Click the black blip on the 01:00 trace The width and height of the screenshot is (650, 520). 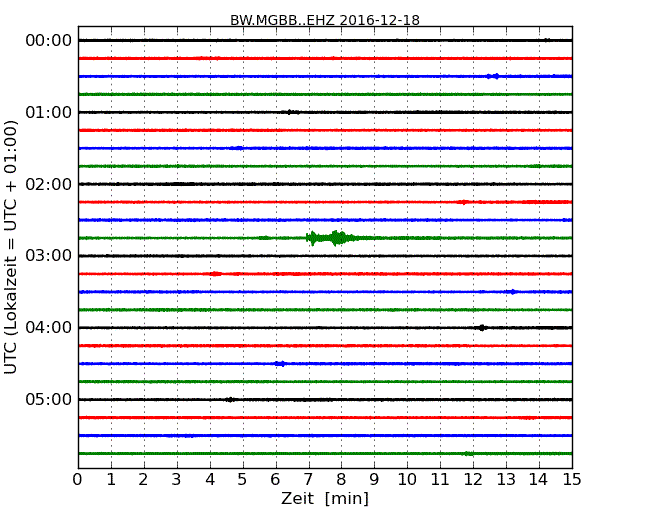tap(291, 112)
